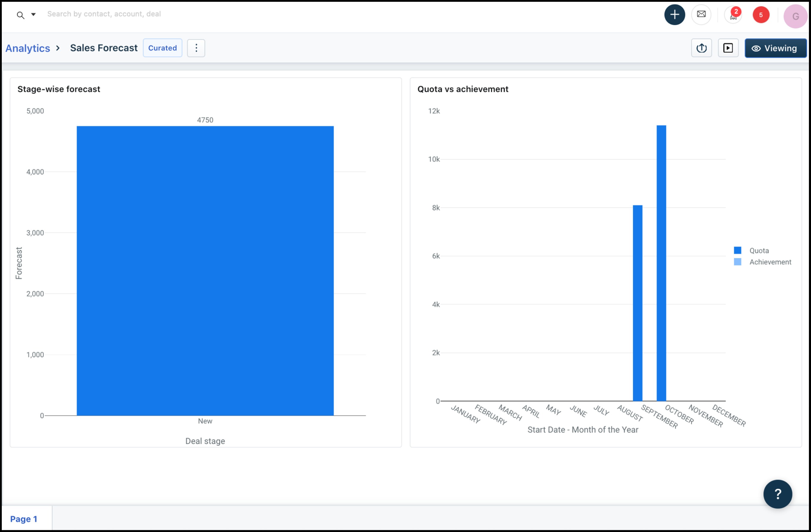Click the plus quick-add button
This screenshot has width=811, height=532.
click(x=674, y=15)
